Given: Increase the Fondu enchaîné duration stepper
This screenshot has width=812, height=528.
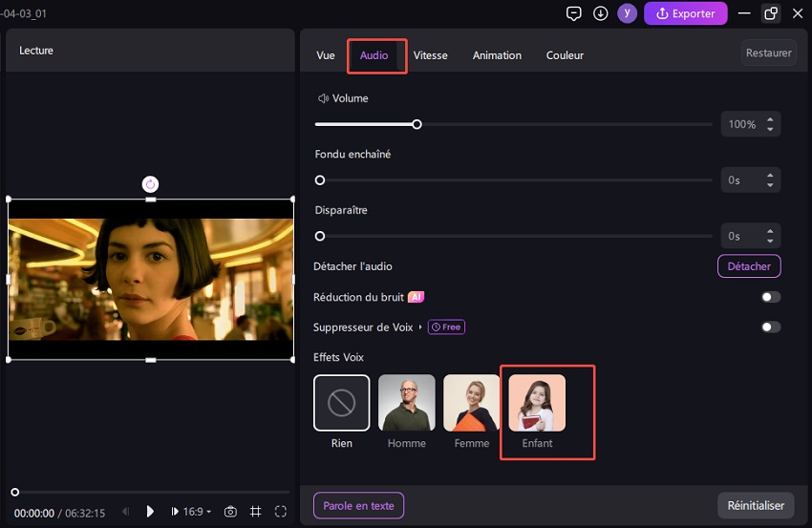Looking at the screenshot, I should point(771,175).
